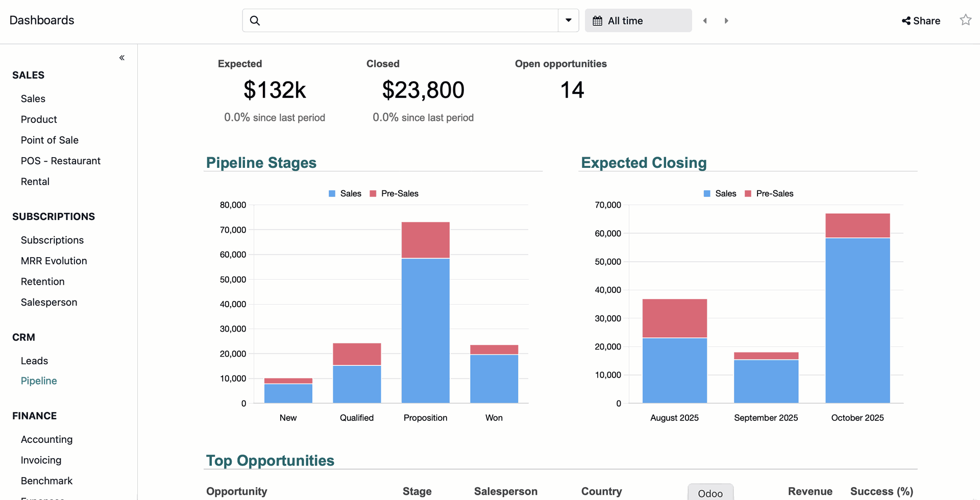Click the Top Opportunities heading link
The image size is (980, 500).
tap(270, 461)
